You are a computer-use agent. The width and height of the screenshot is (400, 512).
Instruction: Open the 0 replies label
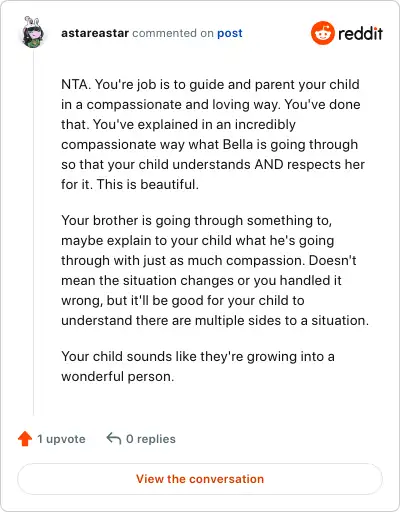151,439
